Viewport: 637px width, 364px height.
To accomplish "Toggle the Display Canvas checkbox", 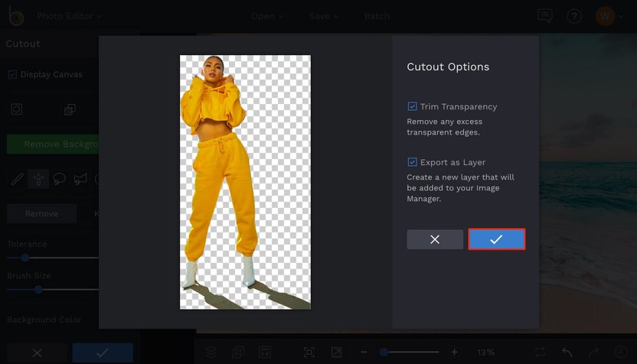I will point(12,75).
